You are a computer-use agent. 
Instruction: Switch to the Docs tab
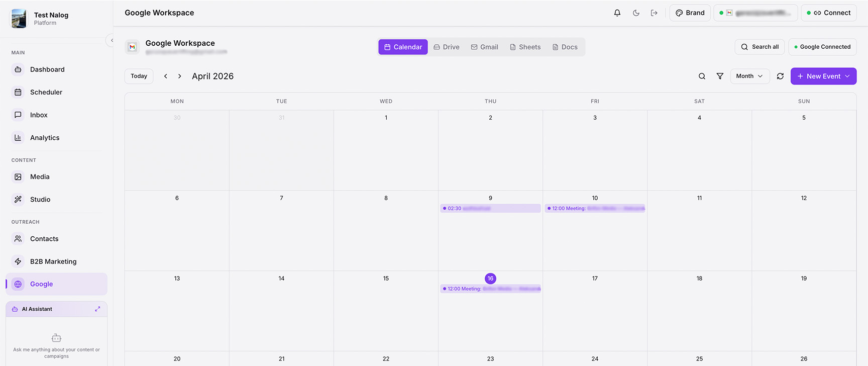coord(565,47)
